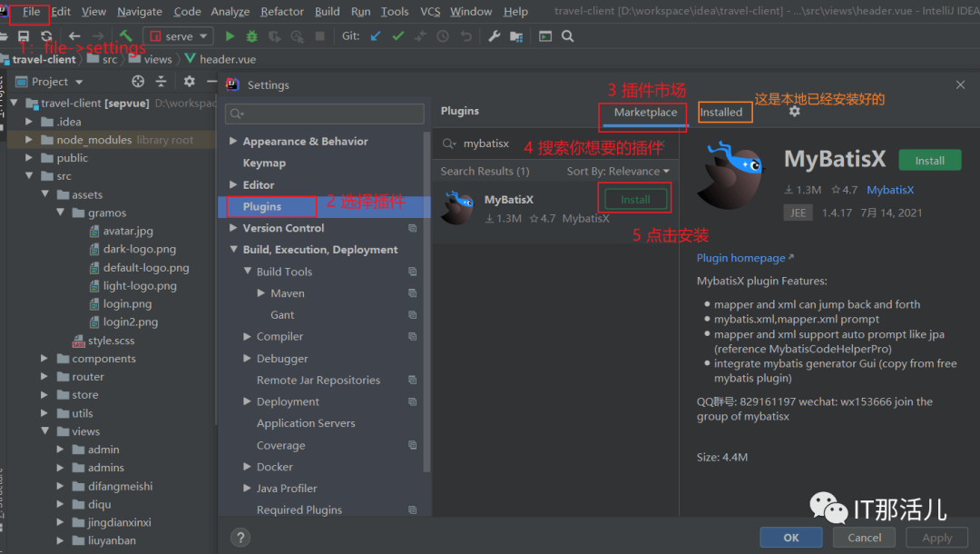
Task: Open the Tools menu
Action: click(395, 11)
